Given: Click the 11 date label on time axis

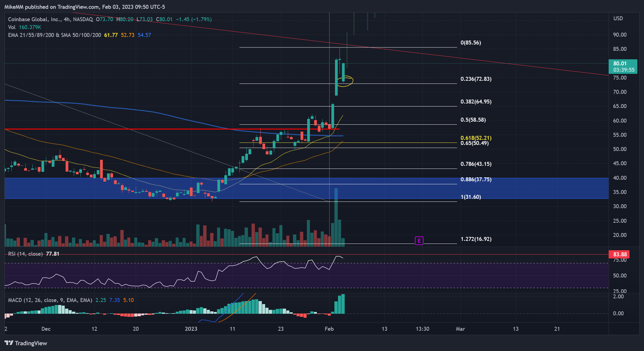Looking at the screenshot, I should [x=232, y=329].
